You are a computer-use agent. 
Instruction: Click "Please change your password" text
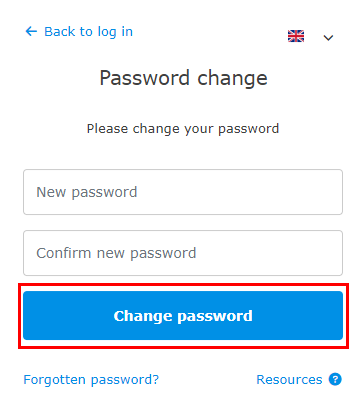pos(183,129)
